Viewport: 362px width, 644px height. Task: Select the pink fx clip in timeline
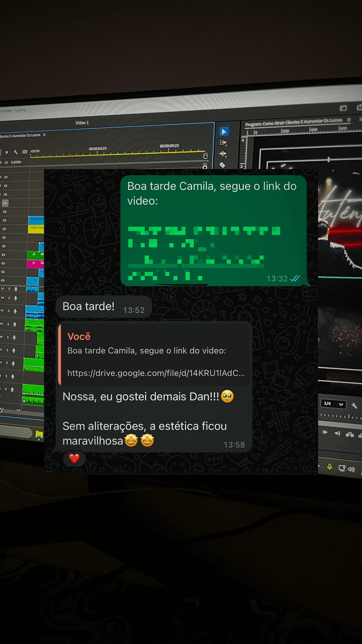(33, 264)
